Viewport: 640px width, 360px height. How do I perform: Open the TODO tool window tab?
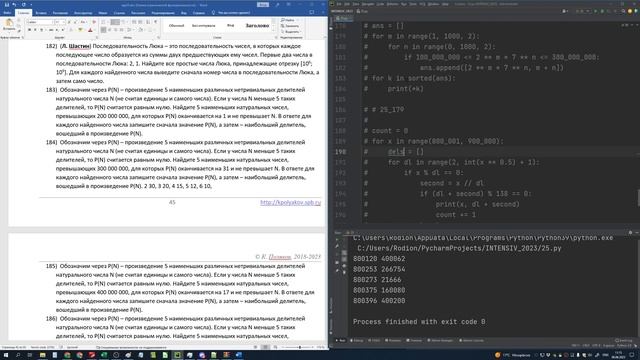click(375, 340)
